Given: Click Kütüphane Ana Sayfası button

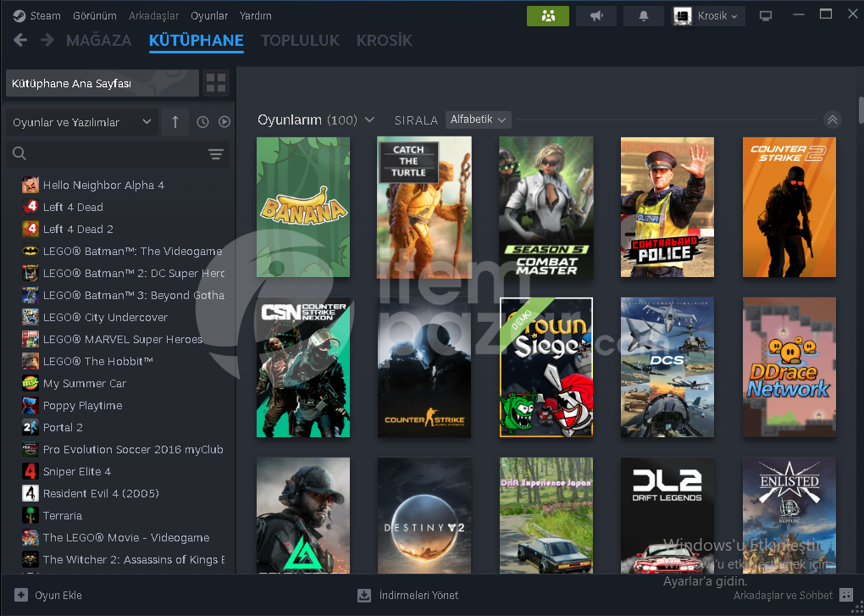Looking at the screenshot, I should (102, 83).
